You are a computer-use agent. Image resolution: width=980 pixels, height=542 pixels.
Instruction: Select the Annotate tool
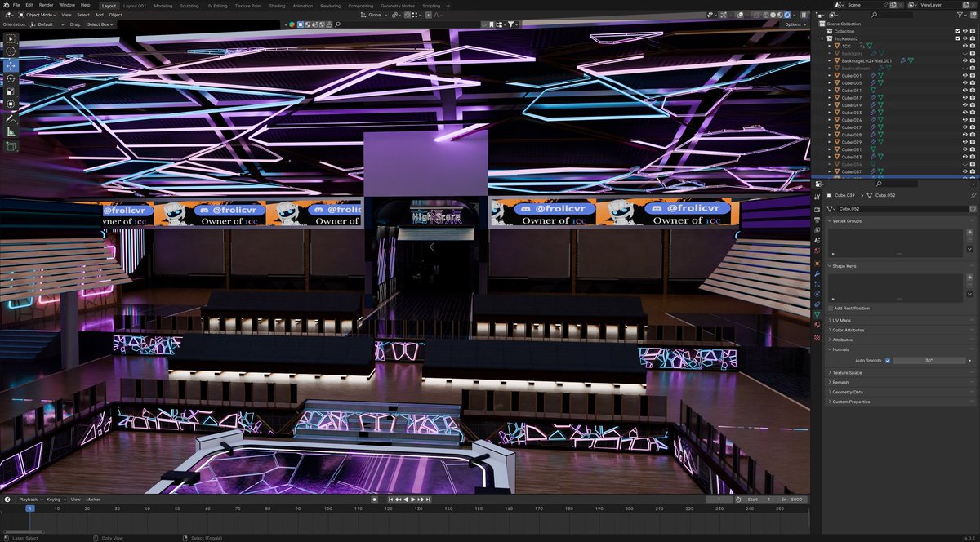click(11, 118)
